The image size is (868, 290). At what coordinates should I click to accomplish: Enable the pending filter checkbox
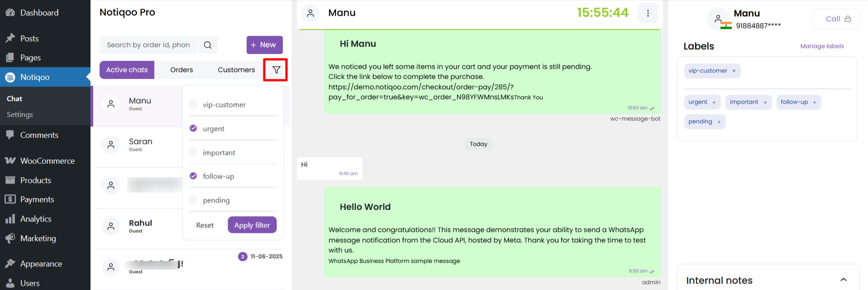[193, 200]
